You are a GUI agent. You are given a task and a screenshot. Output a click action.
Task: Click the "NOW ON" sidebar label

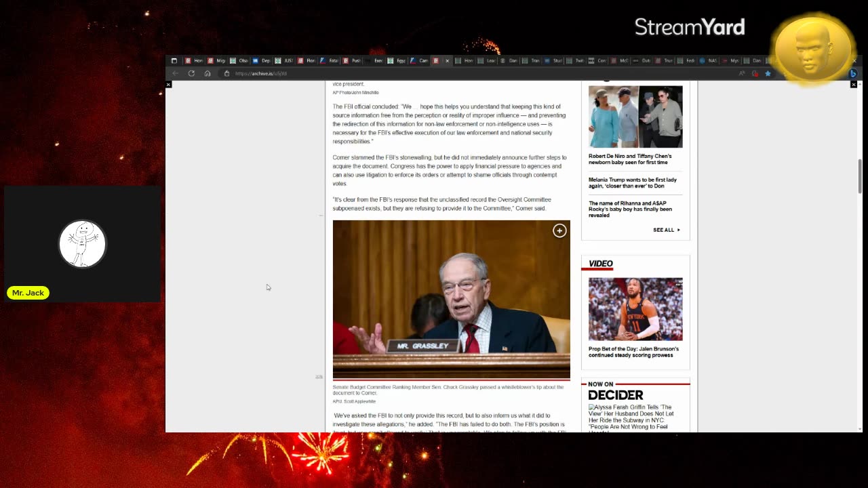click(x=600, y=384)
